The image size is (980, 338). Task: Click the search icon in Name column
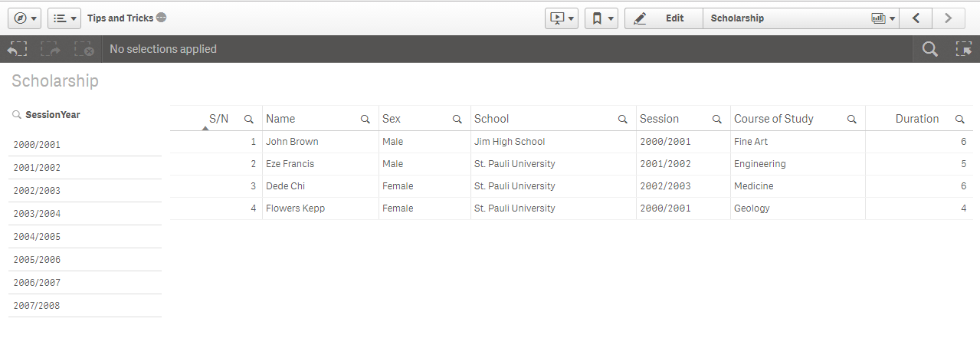365,120
